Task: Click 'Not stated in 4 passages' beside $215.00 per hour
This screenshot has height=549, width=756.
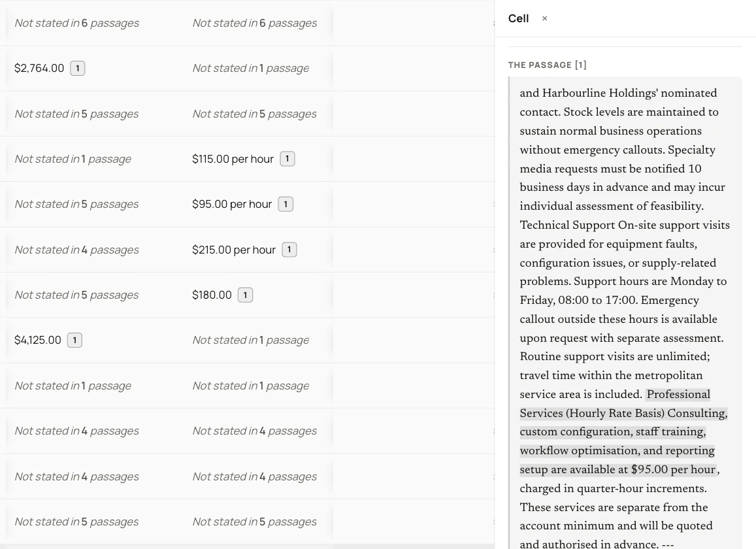Action: point(76,250)
